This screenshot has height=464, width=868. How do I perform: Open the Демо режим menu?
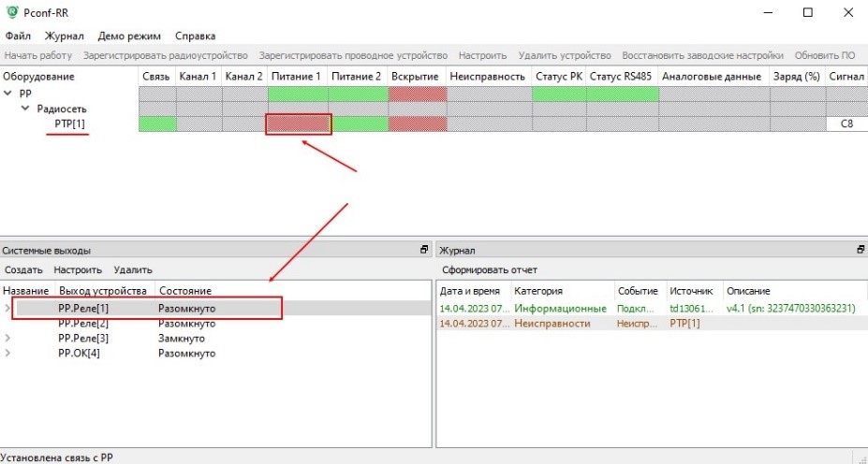pyautogui.click(x=129, y=36)
